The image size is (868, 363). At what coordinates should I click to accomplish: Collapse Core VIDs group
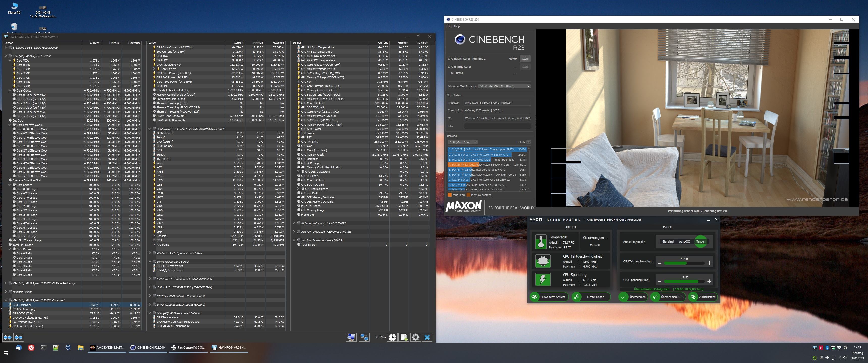coord(10,60)
